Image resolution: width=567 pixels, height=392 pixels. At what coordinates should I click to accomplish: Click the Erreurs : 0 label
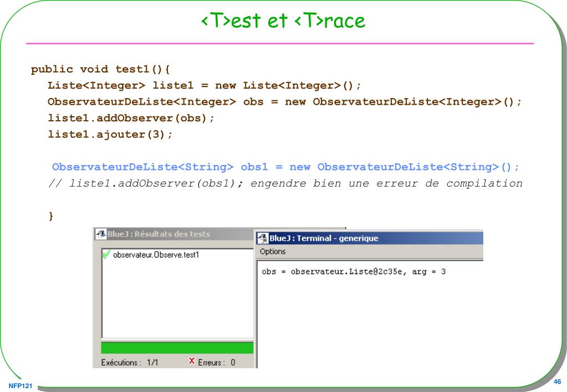point(217,362)
